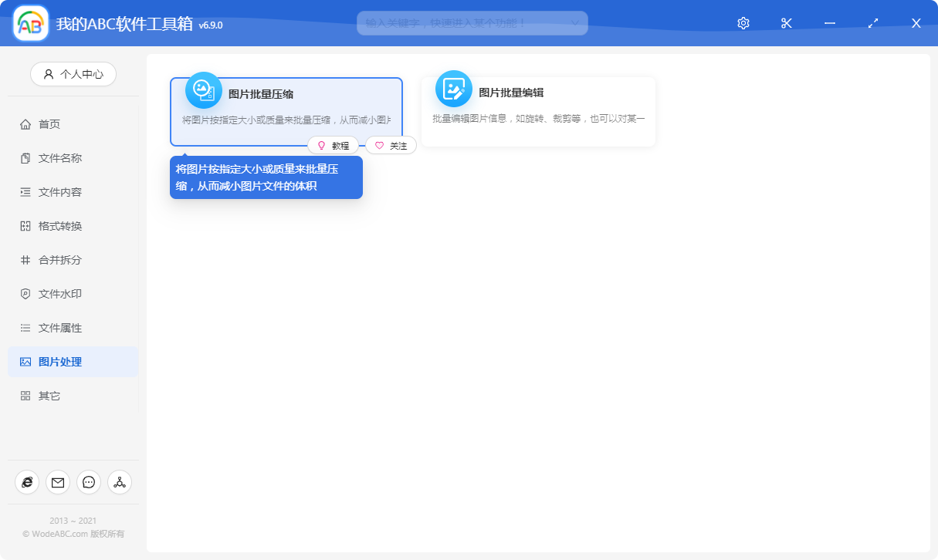The image size is (938, 560).
Task: Open the 合并拆分 tool section
Action: (49, 259)
